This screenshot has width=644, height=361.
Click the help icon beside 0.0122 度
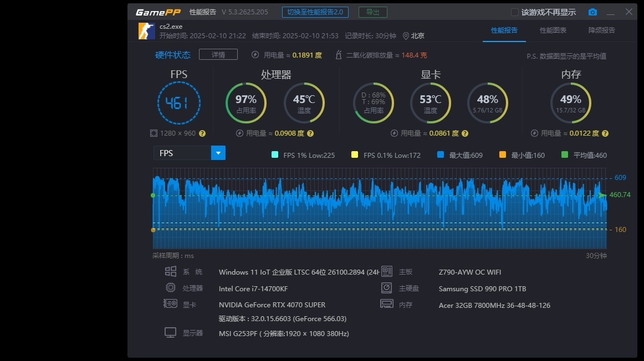point(605,133)
